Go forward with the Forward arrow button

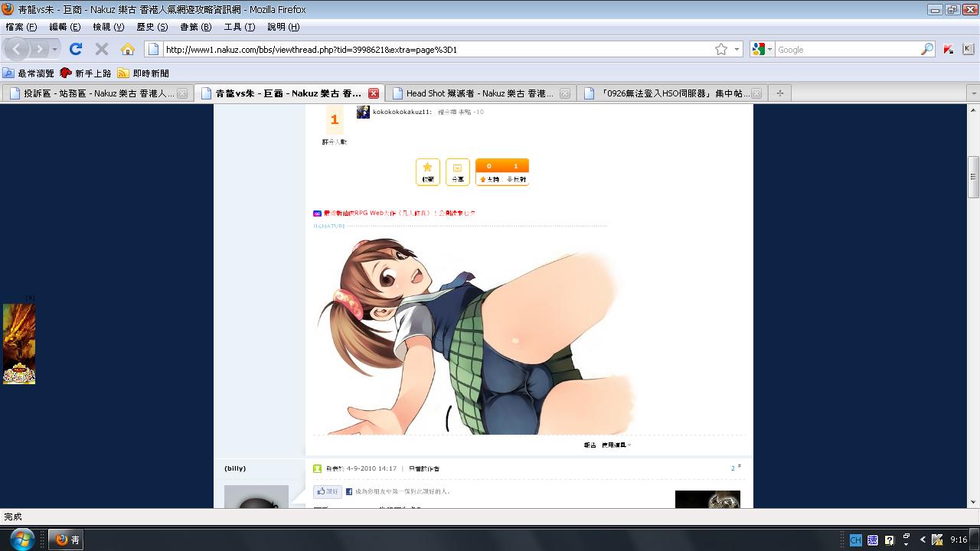click(x=39, y=49)
